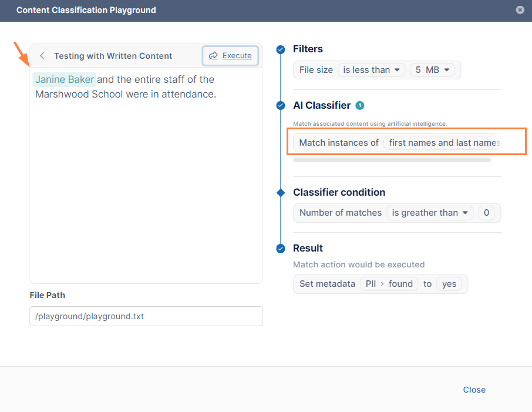The image size is (532, 412).
Task: Click the AI Classifier count badge
Action: point(360,106)
